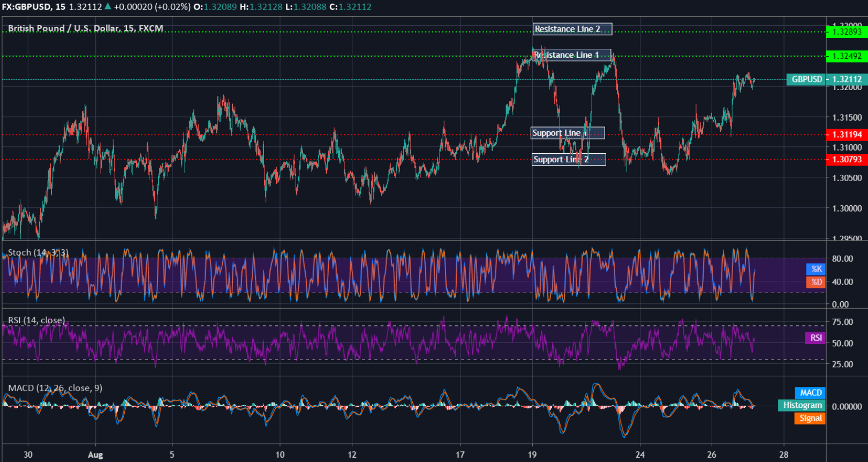Click the 26 date on time axis
The width and height of the screenshot is (868, 462).
pyautogui.click(x=712, y=454)
